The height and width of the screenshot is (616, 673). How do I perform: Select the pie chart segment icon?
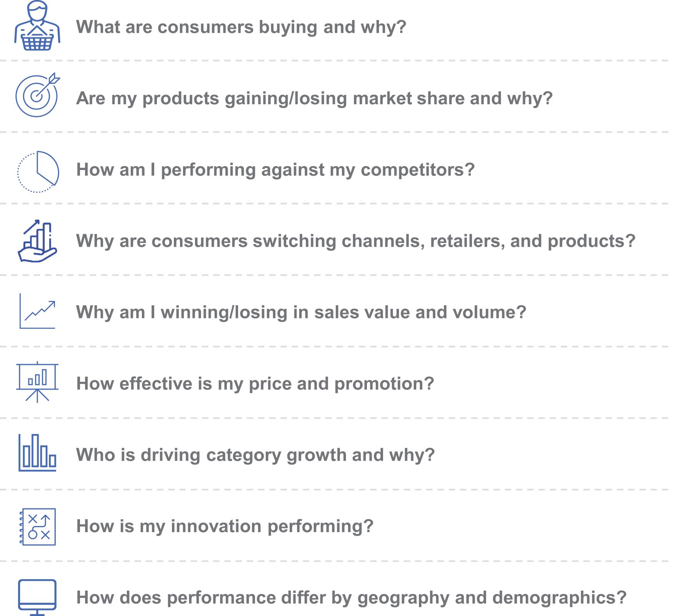(x=38, y=171)
